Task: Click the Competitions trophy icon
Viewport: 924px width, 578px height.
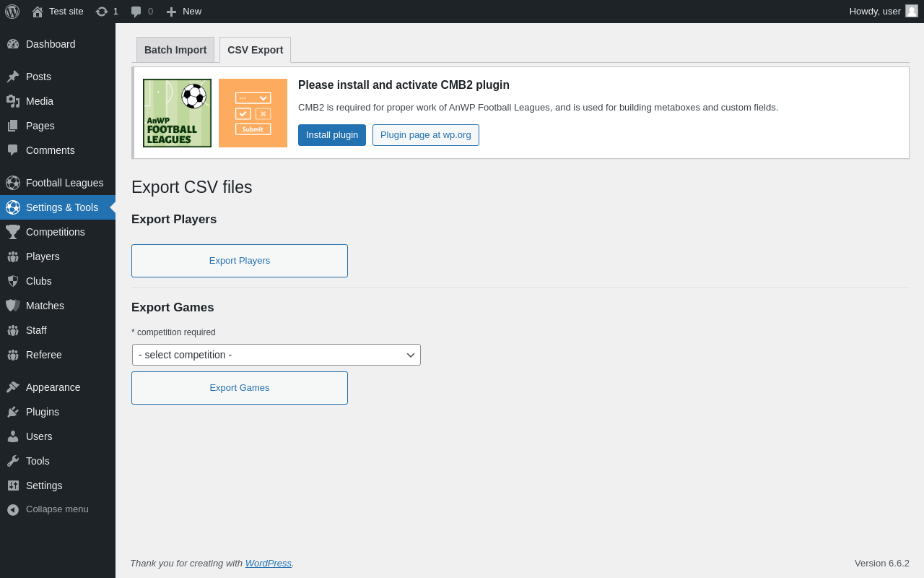Action: pyautogui.click(x=13, y=232)
